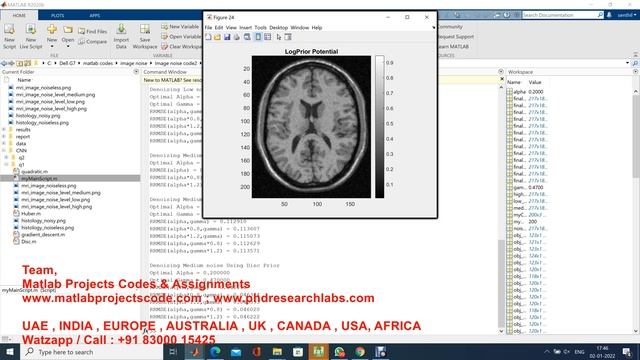Image resolution: width=640 pixels, height=360 pixels.
Task: Select myMainScript.m in Current Folder
Action: point(70,179)
